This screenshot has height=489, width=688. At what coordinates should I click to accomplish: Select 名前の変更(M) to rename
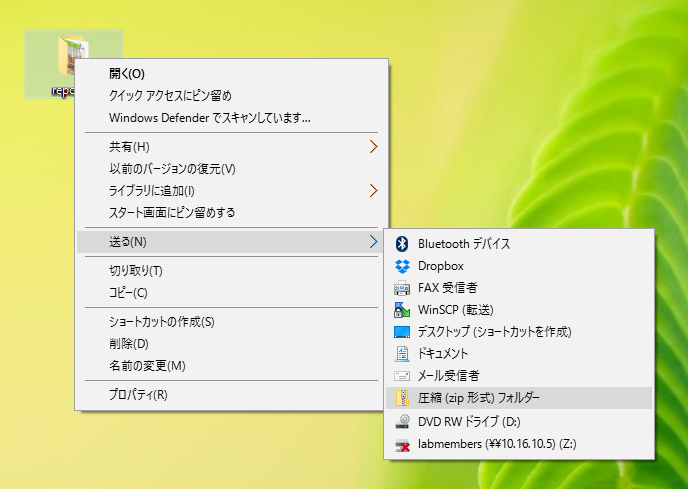click(147, 366)
